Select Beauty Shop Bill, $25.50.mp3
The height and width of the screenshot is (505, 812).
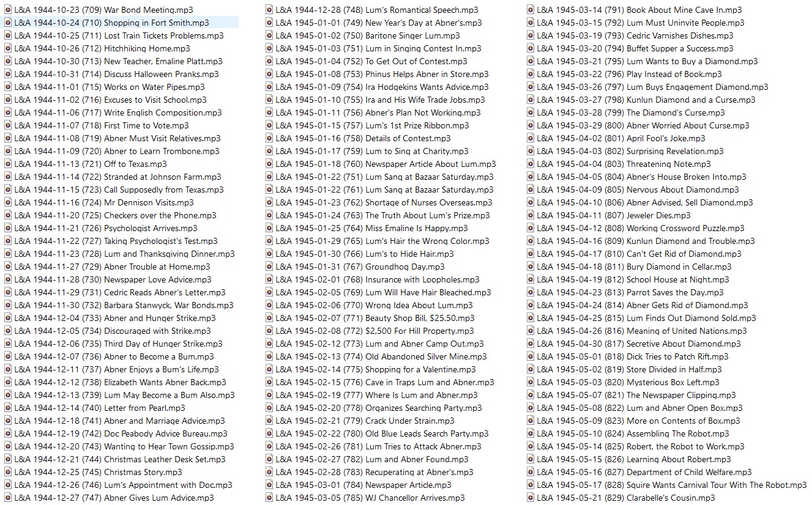[374, 318]
